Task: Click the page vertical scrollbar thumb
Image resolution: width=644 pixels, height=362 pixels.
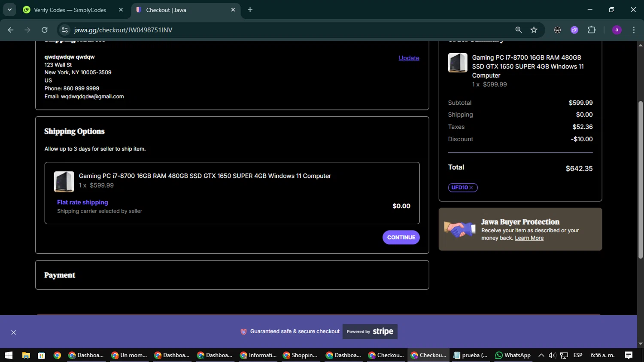Action: point(641,179)
